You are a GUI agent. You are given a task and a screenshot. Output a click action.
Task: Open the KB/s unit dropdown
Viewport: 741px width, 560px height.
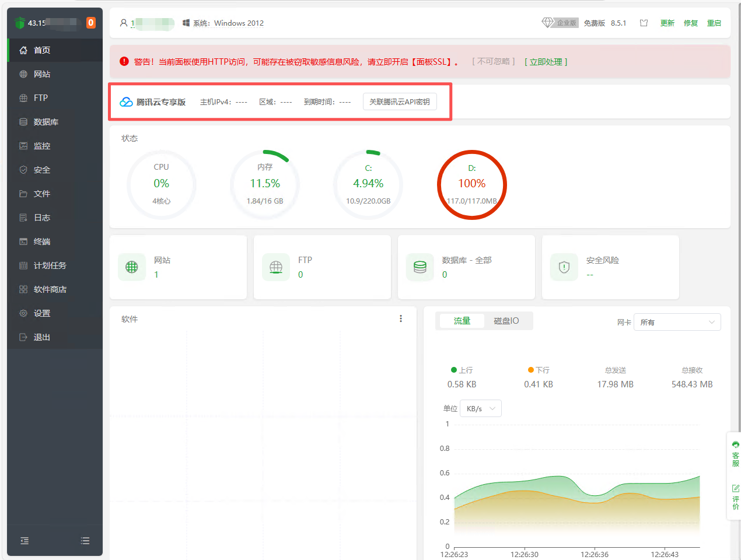tap(481, 408)
